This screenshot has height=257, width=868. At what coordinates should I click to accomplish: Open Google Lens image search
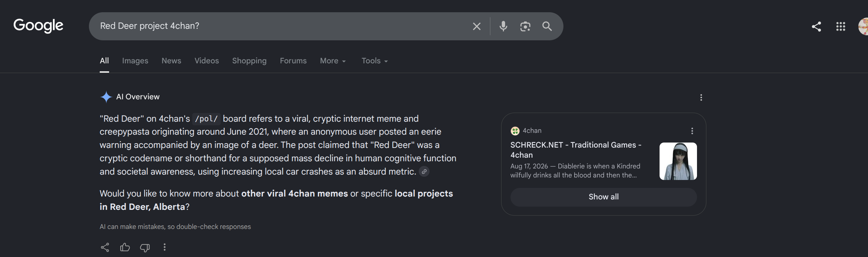pos(525,26)
